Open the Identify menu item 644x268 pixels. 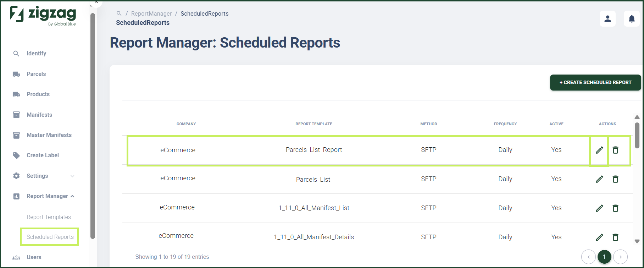point(37,54)
